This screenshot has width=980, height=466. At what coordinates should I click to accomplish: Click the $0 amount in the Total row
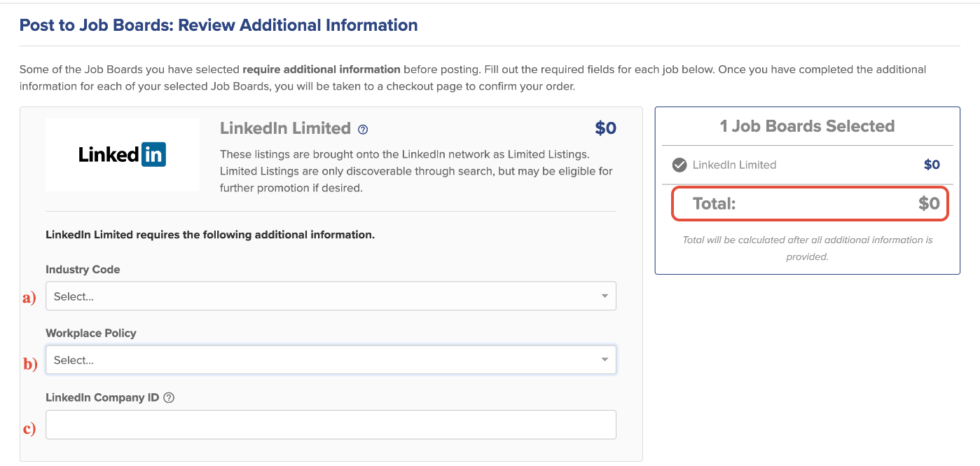929,204
